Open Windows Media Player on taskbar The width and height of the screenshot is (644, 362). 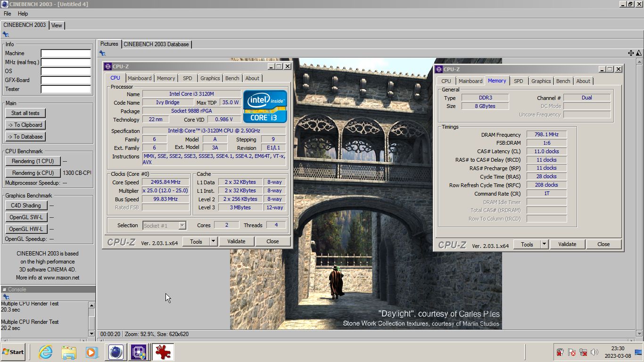pos(91,352)
